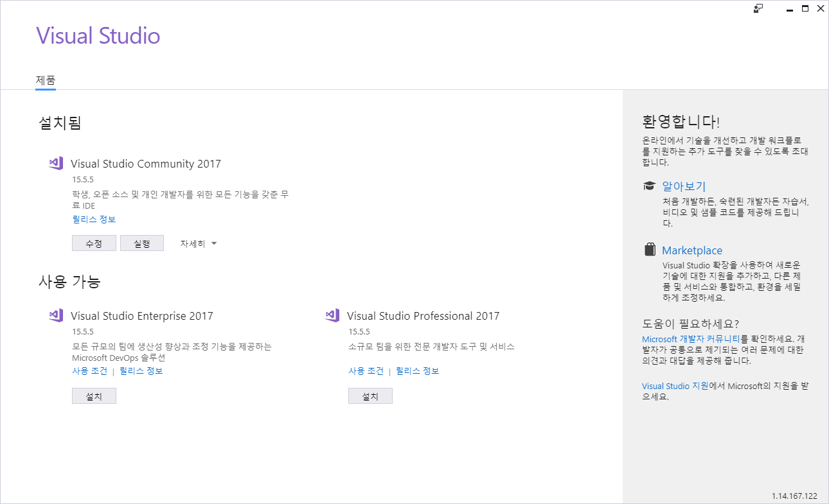
Task: Click the 사용 가능 section heading
Action: click(x=69, y=281)
